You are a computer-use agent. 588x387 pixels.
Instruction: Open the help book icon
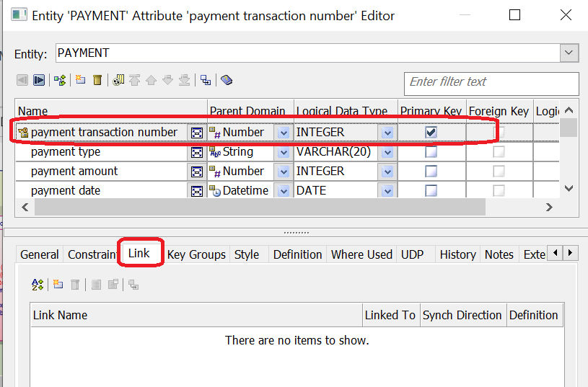[227, 80]
